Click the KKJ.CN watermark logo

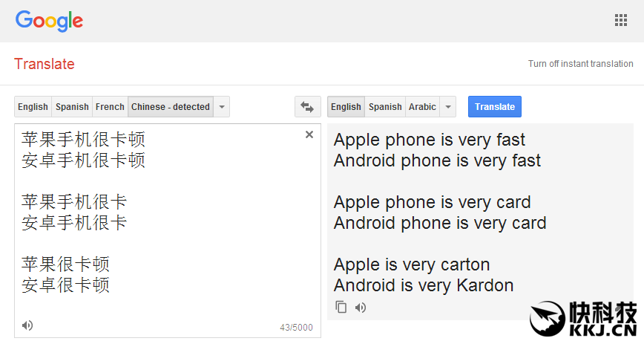pyautogui.click(x=583, y=319)
